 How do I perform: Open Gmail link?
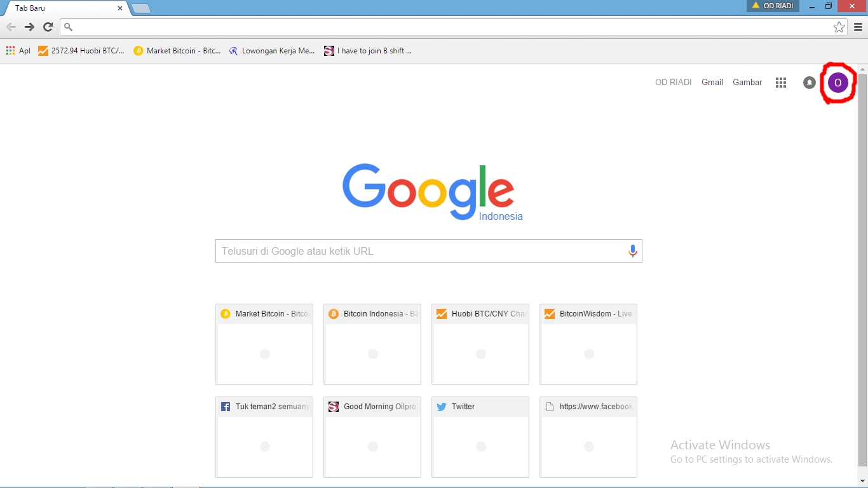pos(712,82)
